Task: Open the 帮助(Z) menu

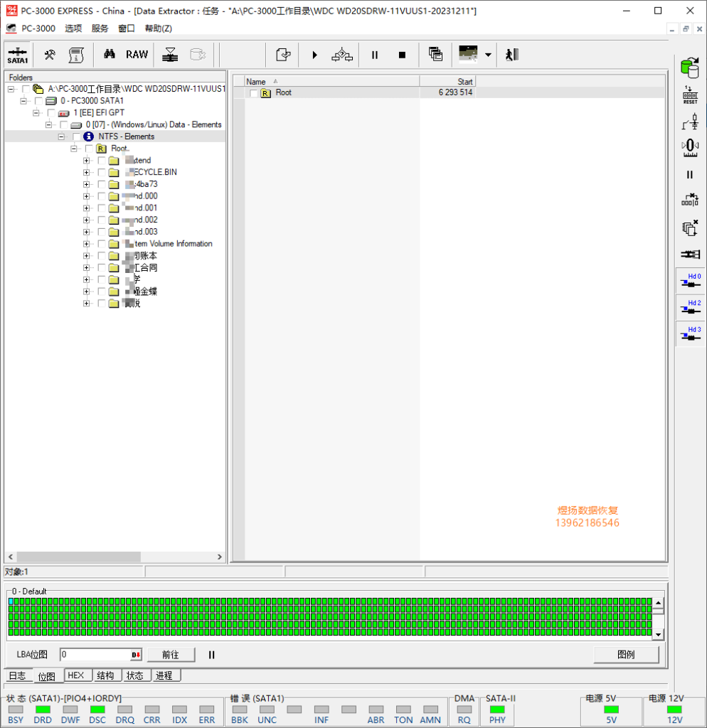Action: [159, 28]
